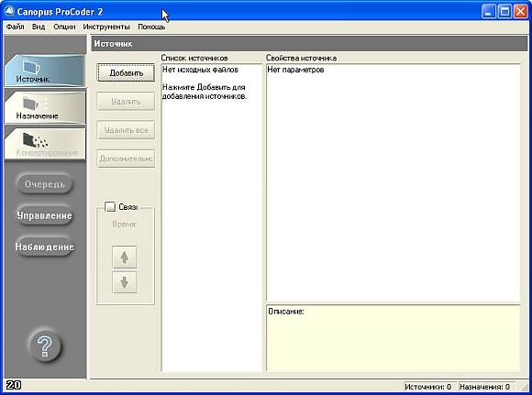Viewport: 532px width, 395px height.
Task: Switch to the Назначение sidebar tab
Action: [x=45, y=107]
